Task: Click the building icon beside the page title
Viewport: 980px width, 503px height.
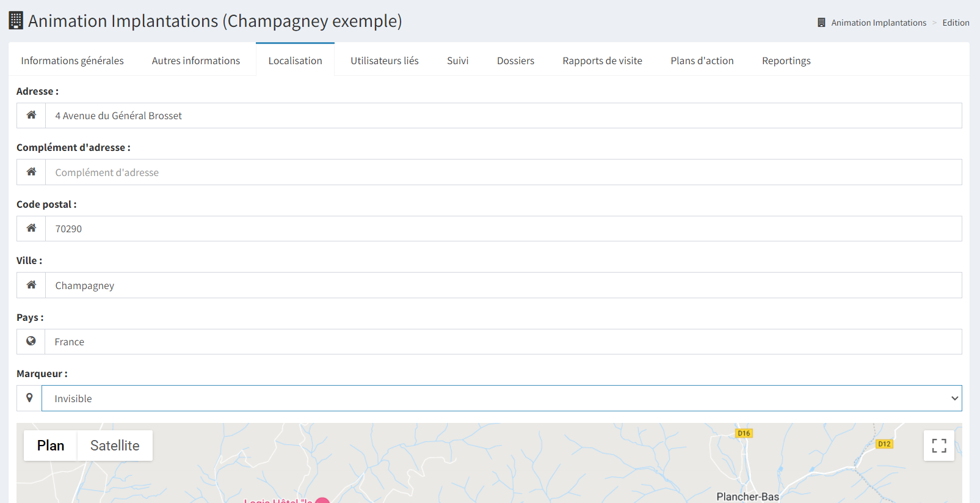Action: click(16, 20)
